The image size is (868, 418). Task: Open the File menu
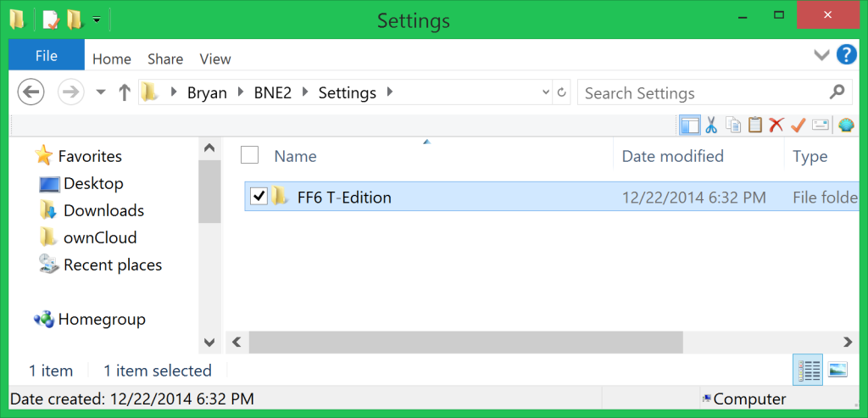(x=47, y=56)
